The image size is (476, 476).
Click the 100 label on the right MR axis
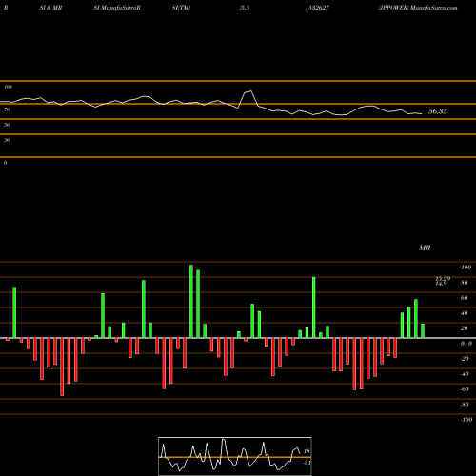point(466,268)
